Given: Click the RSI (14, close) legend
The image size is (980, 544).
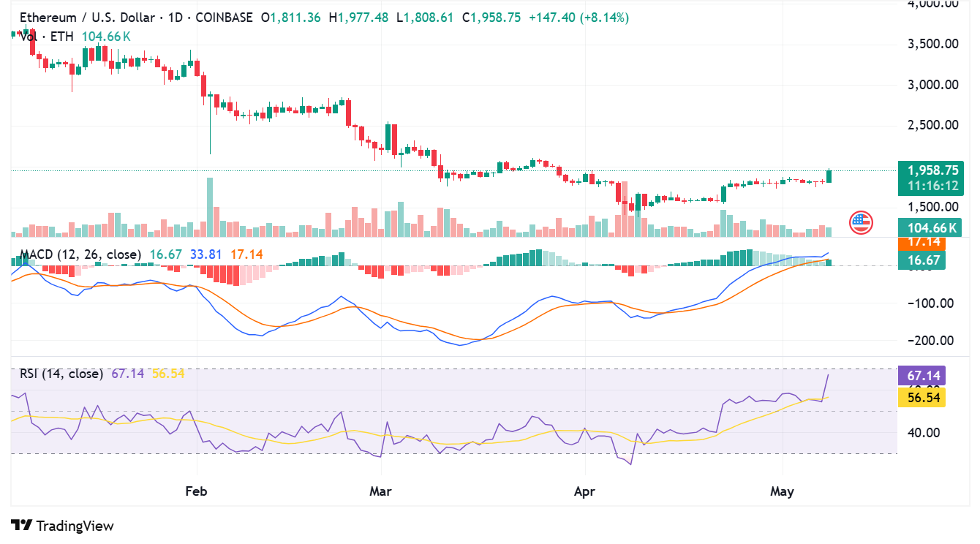Looking at the screenshot, I should [61, 374].
